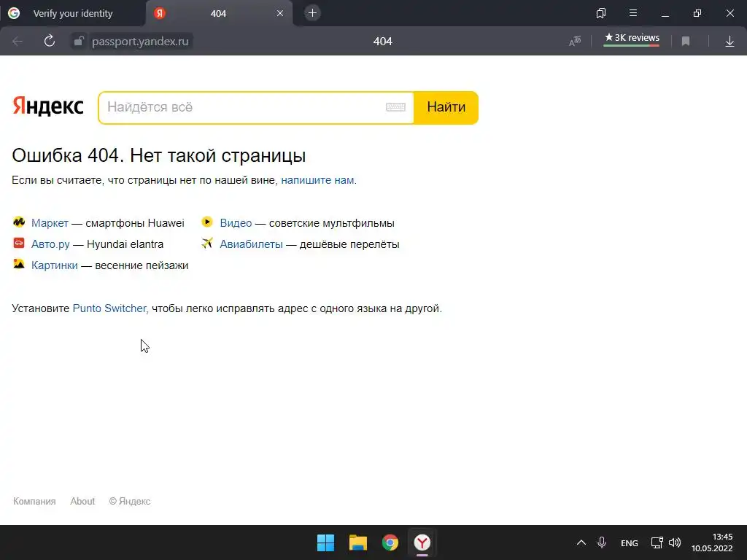Open the 3K reviews site rating

tap(632, 39)
